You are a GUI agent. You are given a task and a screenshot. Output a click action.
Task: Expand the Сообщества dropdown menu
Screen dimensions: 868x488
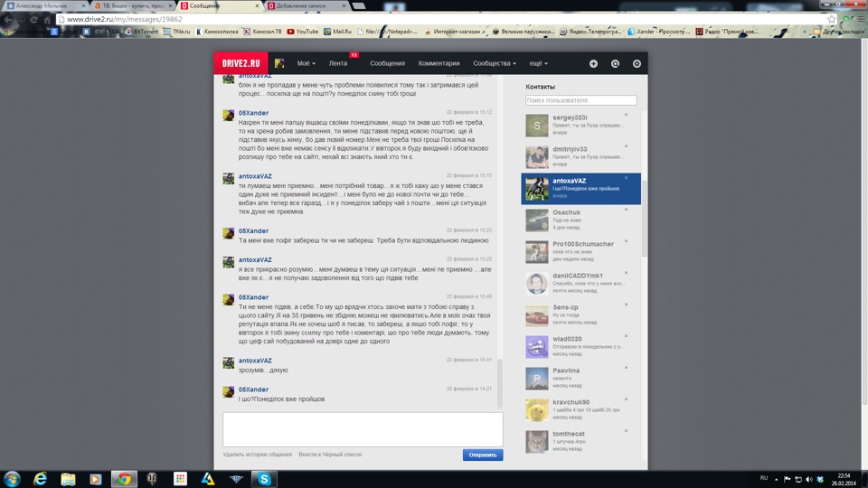[495, 63]
